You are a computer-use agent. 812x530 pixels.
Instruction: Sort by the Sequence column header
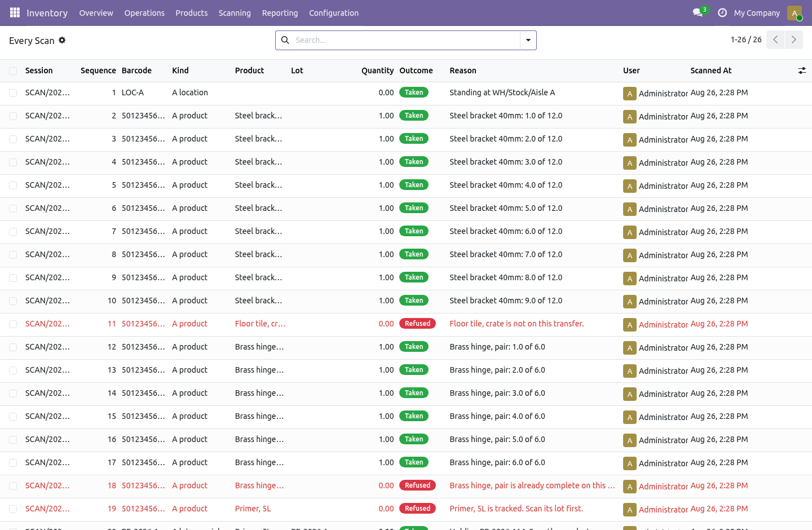[98, 70]
